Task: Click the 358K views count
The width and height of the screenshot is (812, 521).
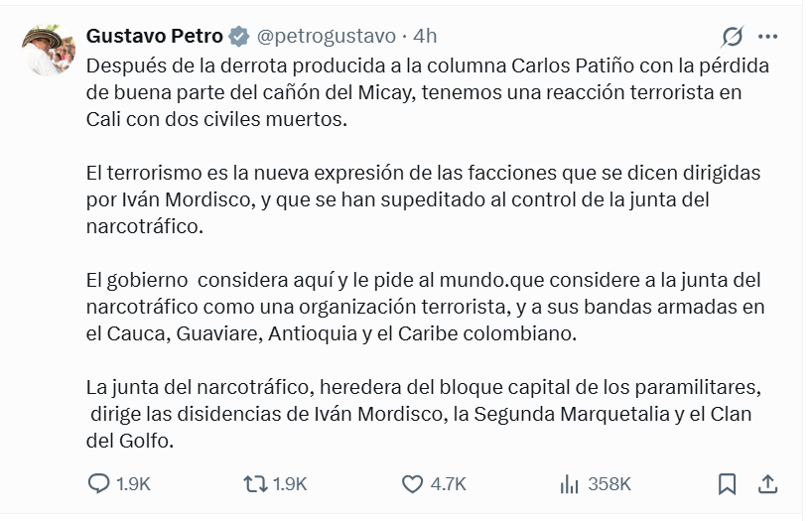Action: click(x=609, y=484)
